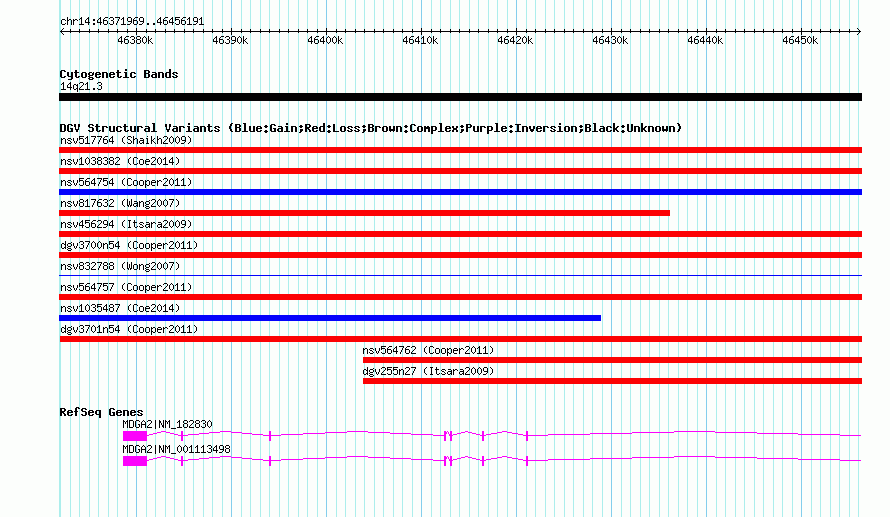
Task: Open the nsv564762 (Cooper2011) label
Action: pyautogui.click(x=429, y=350)
